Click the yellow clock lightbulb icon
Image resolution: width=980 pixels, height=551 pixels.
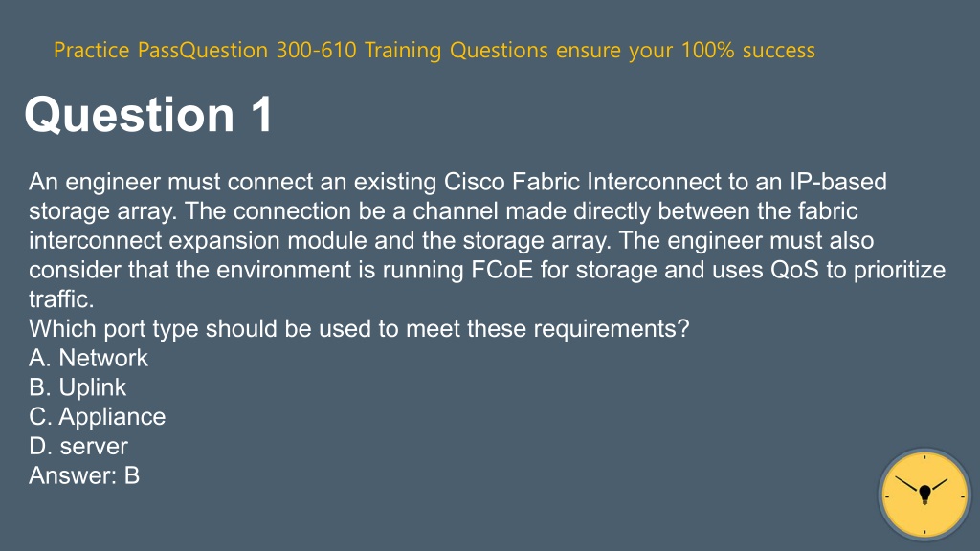pos(924,495)
